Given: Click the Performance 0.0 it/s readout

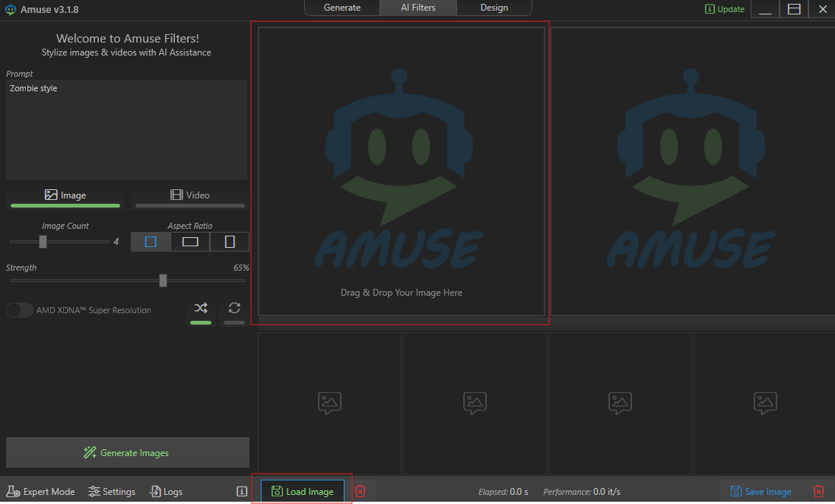Looking at the screenshot, I should (x=582, y=492).
